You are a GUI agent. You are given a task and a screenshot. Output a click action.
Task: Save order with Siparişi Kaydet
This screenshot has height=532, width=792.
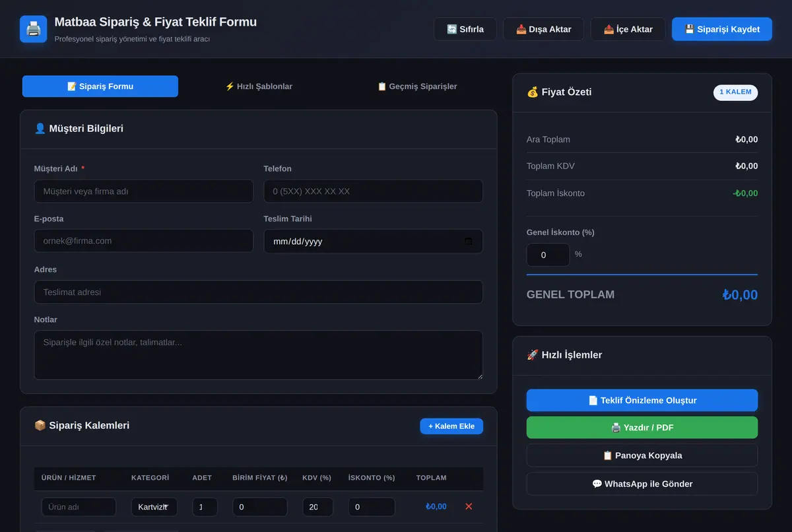click(722, 29)
